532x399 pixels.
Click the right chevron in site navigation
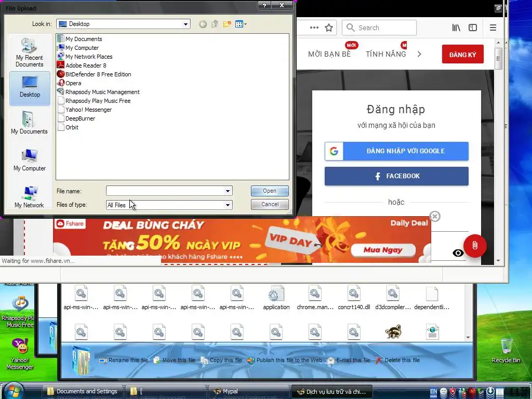[x=419, y=54]
